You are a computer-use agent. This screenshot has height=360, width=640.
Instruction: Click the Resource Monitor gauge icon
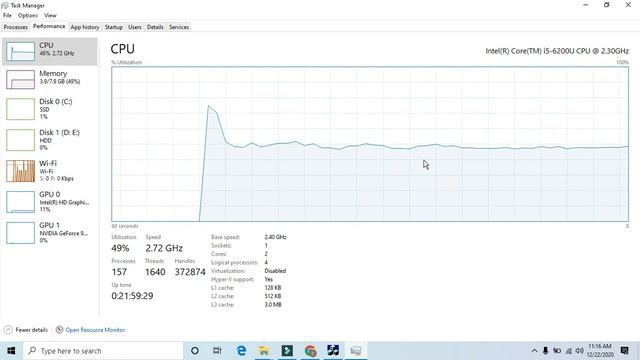point(60,329)
